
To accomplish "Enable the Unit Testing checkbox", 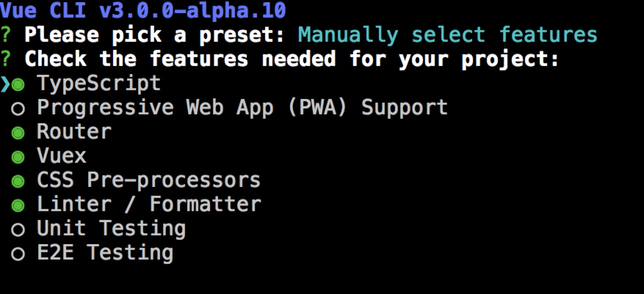I will [18, 230].
